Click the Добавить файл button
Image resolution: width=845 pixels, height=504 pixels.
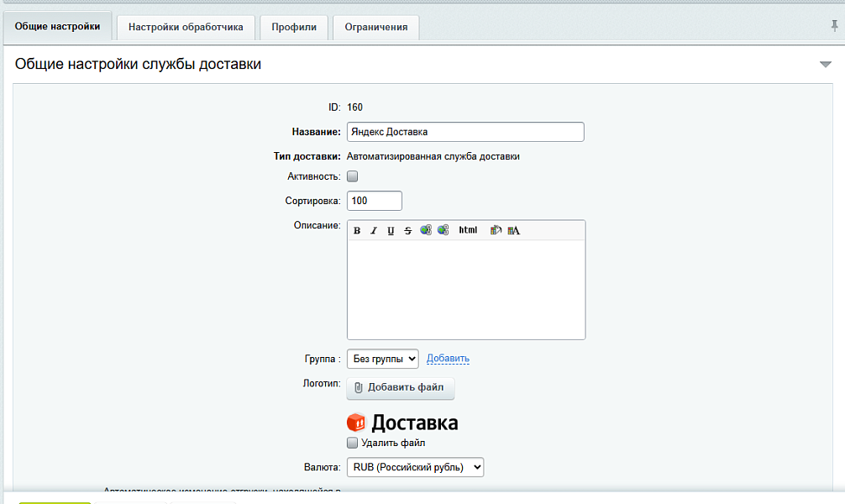[400, 388]
